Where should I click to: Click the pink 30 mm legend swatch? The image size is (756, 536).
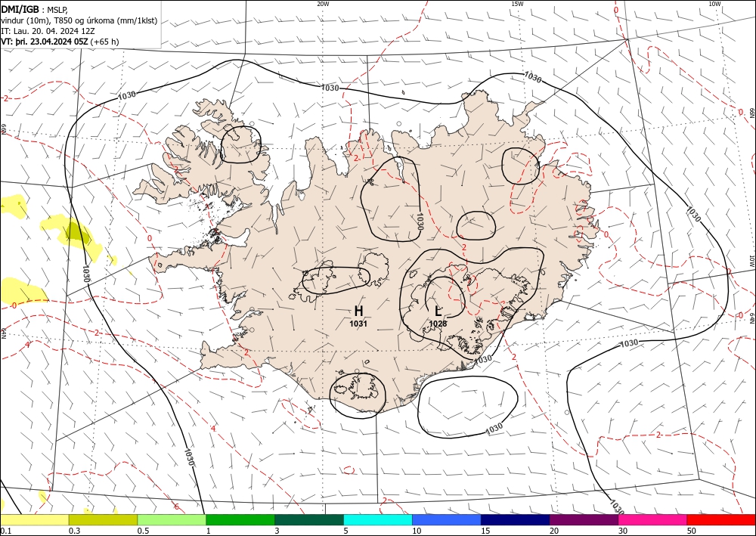point(652,519)
